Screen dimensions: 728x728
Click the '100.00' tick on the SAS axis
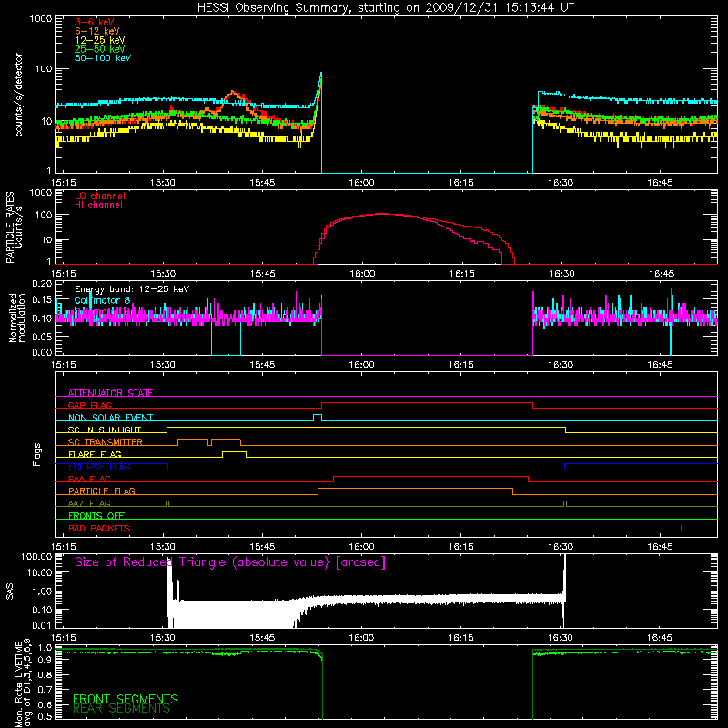(36, 556)
